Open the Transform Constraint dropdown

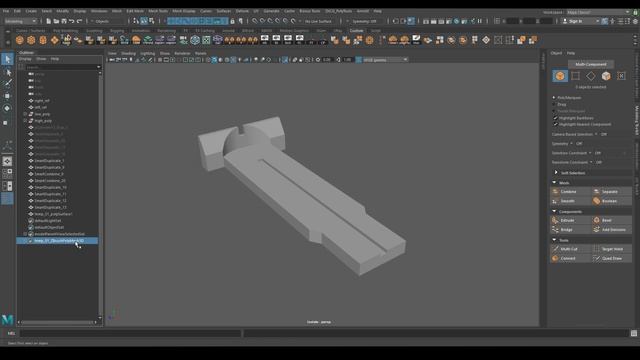pos(591,162)
